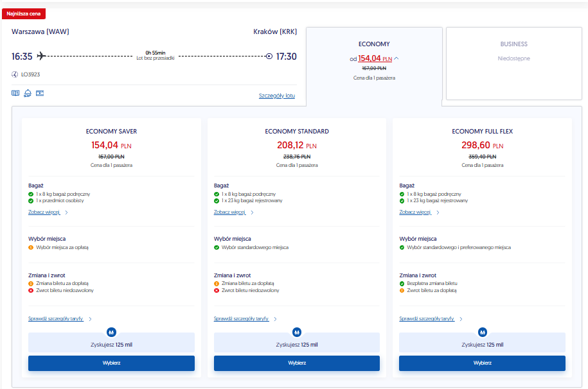
Task: Click the Najniższa cena red badge
Action: pos(24,14)
